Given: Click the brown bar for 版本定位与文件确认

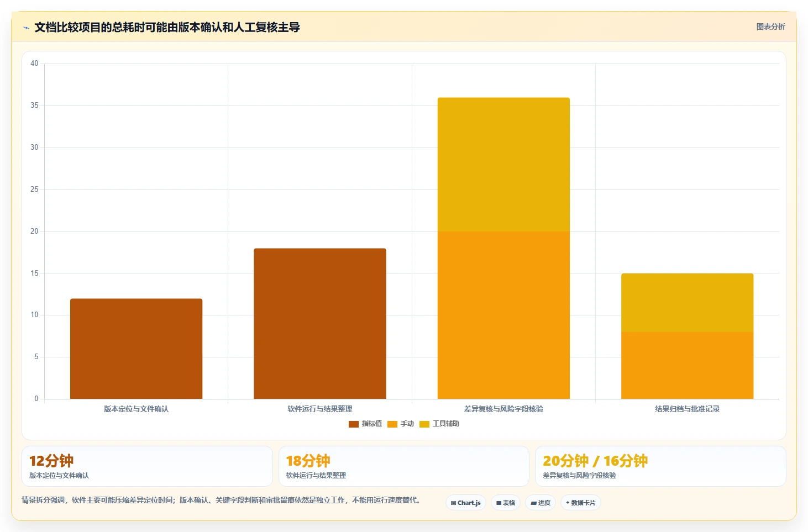Looking at the screenshot, I should pos(136,349).
